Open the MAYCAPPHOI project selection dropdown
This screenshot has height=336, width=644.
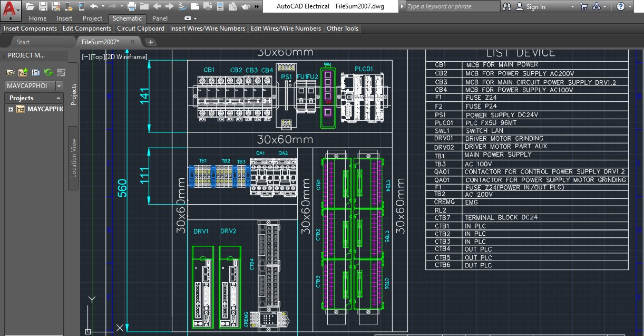tap(59, 85)
